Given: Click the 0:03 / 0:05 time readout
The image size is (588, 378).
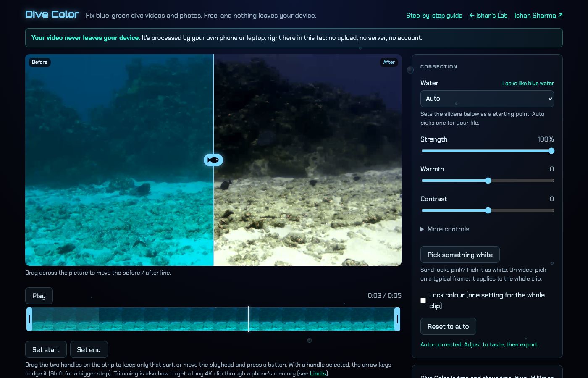Looking at the screenshot, I should [384, 295].
